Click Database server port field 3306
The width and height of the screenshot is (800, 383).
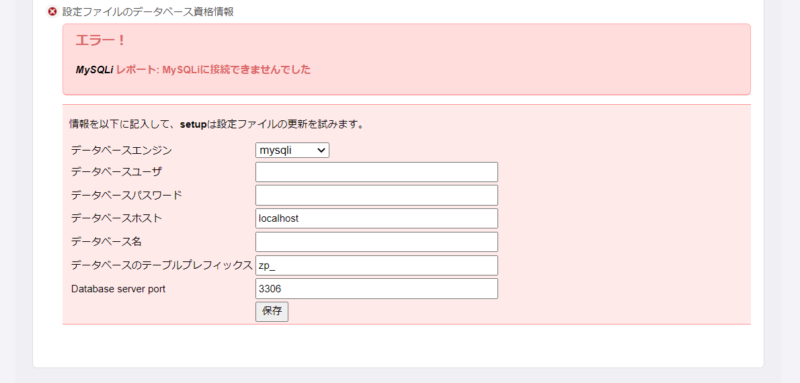(x=377, y=289)
